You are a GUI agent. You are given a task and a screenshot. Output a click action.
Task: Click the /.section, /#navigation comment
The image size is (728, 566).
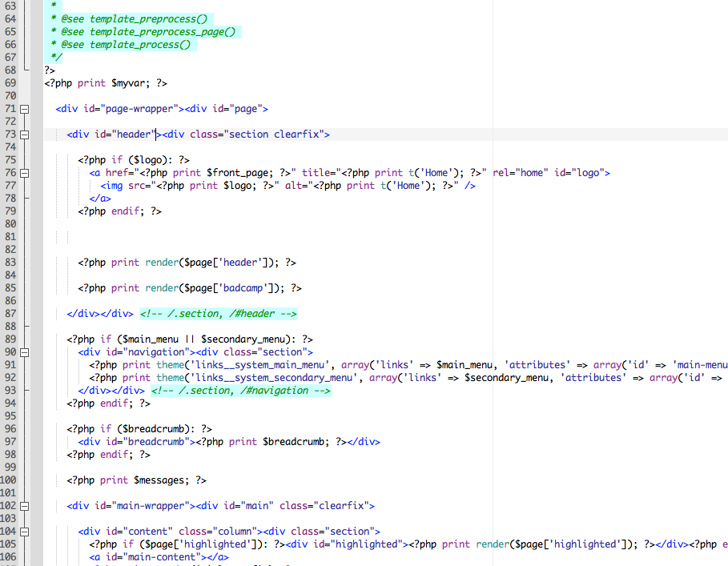click(x=241, y=391)
